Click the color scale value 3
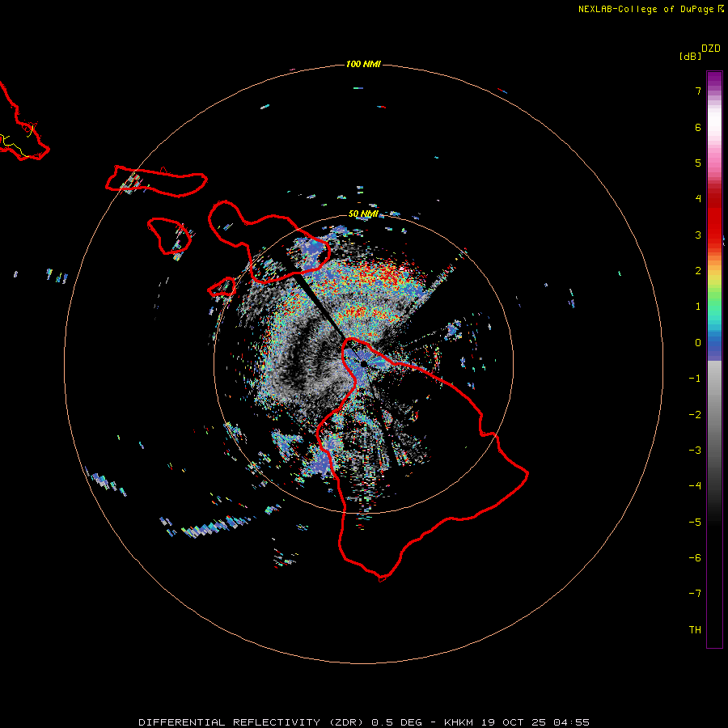 pos(698,235)
